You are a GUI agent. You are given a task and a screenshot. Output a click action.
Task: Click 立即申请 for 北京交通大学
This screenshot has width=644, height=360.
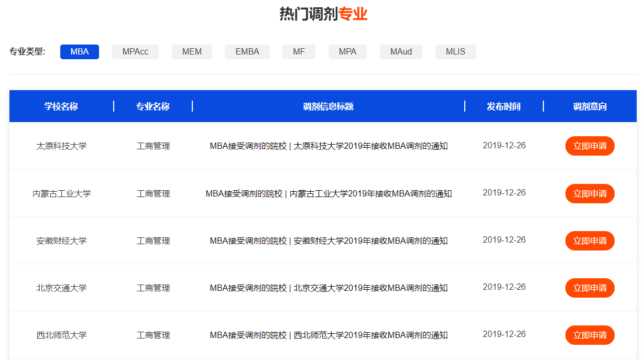click(590, 288)
